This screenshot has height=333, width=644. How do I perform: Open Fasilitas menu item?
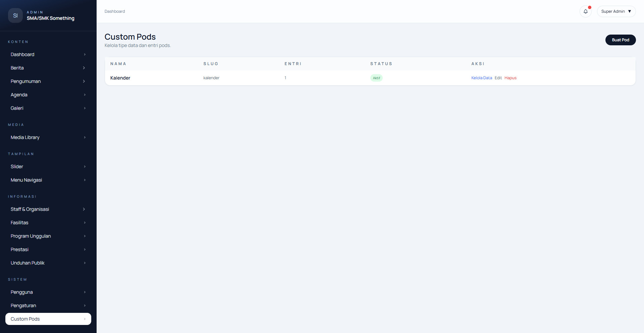point(48,223)
